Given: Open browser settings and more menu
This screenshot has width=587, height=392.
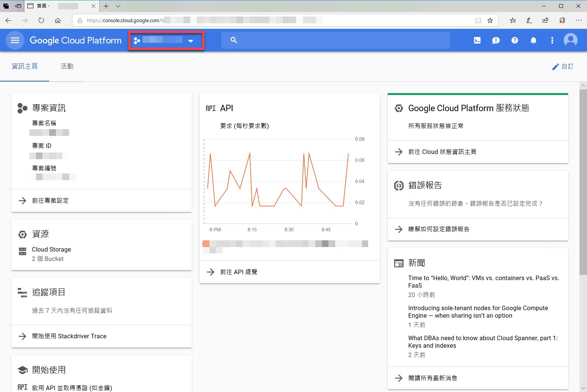Looking at the screenshot, I should [578, 21].
